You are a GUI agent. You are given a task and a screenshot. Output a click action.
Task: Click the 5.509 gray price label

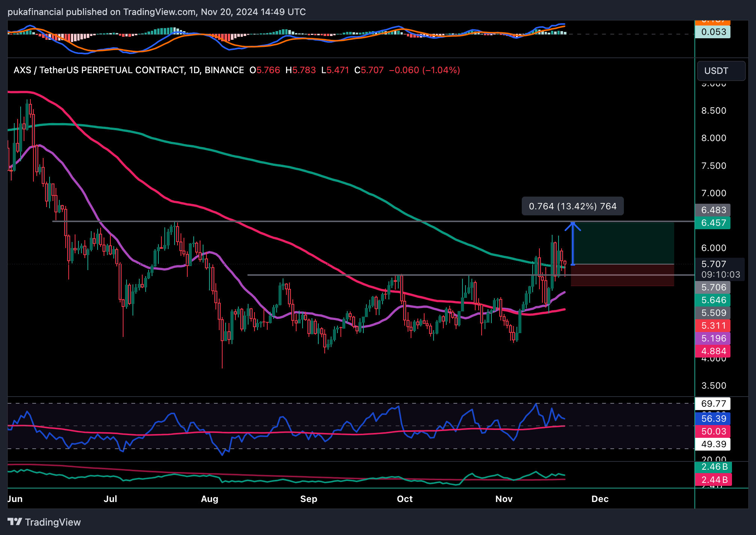coord(712,313)
